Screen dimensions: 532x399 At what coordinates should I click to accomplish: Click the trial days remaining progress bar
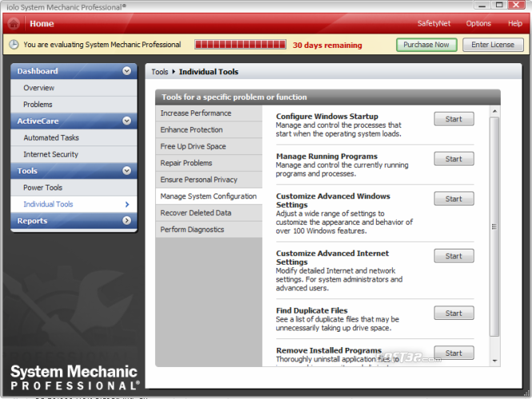(240, 45)
